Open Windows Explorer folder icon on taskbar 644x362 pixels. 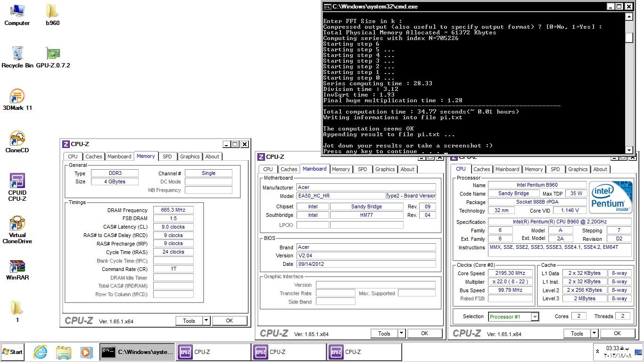[63, 352]
